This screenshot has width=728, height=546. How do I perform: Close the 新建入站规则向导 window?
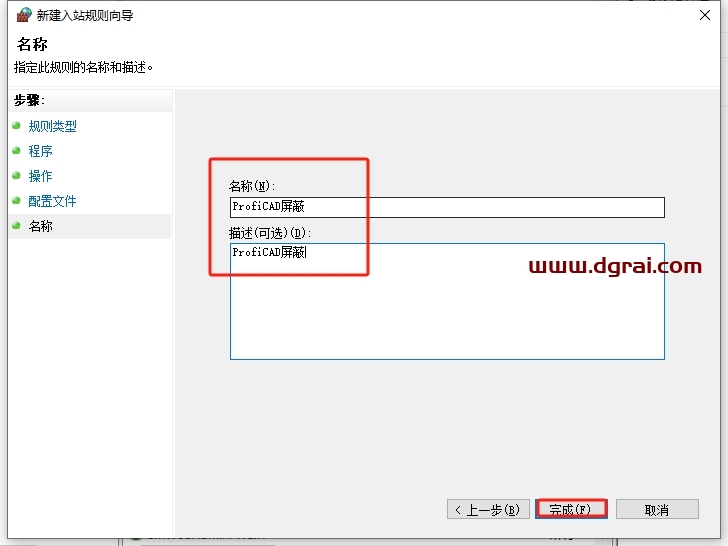pyautogui.click(x=705, y=15)
